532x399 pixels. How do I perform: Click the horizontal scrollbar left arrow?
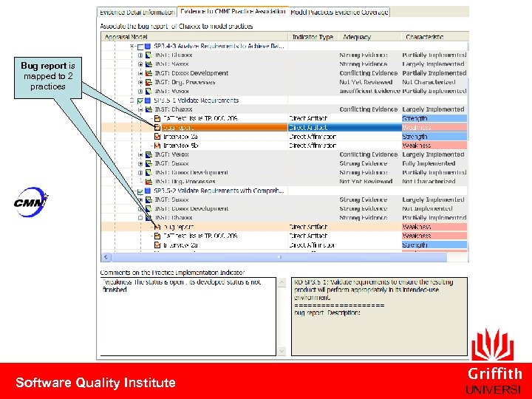click(106, 257)
